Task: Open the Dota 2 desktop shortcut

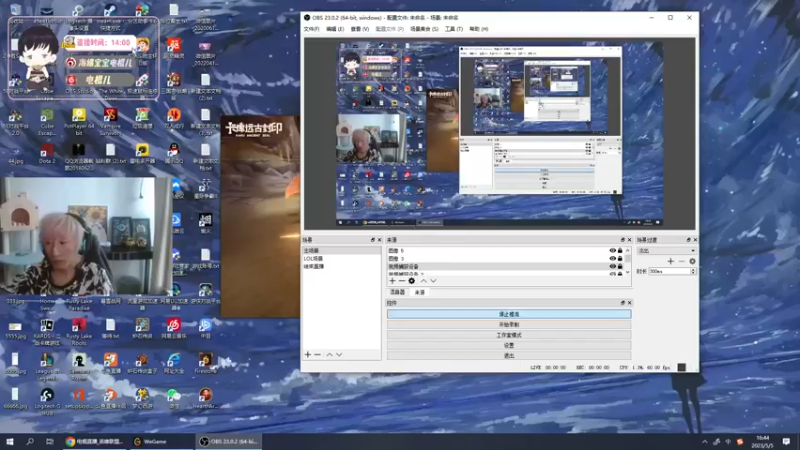Action: 47,153
